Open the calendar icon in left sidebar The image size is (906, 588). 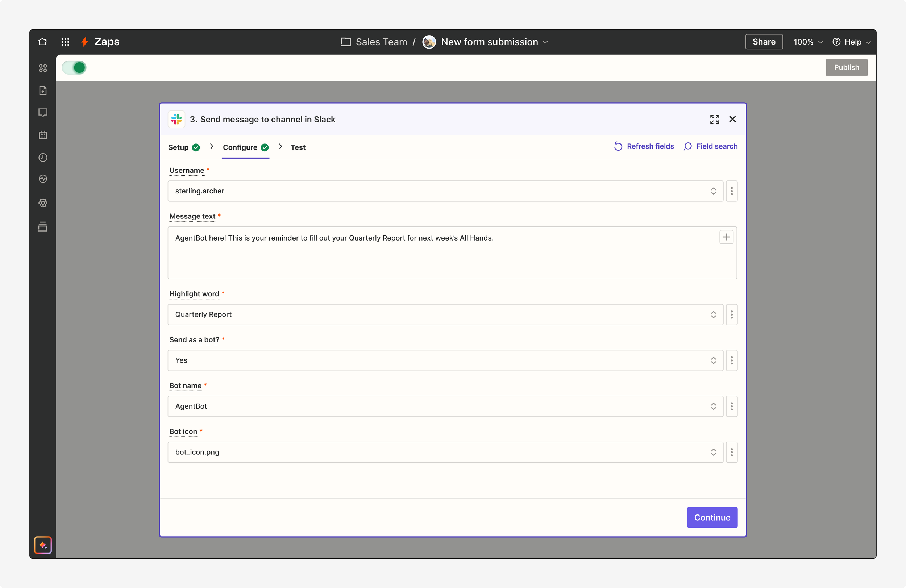[x=43, y=135]
